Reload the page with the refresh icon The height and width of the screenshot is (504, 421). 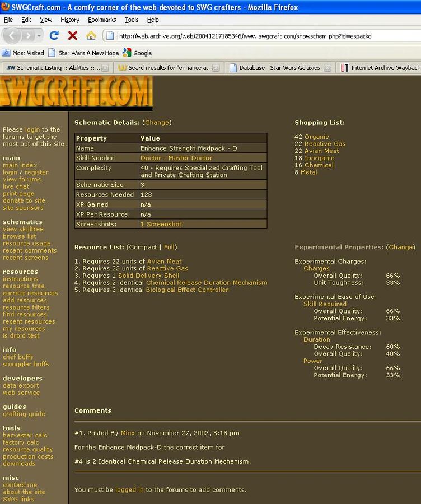pyautogui.click(x=54, y=36)
